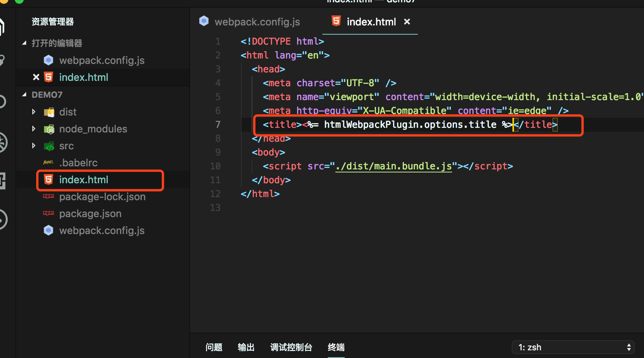Open the 输出 panel tab
Screen dimensions: 644x358
pyautogui.click(x=246, y=347)
